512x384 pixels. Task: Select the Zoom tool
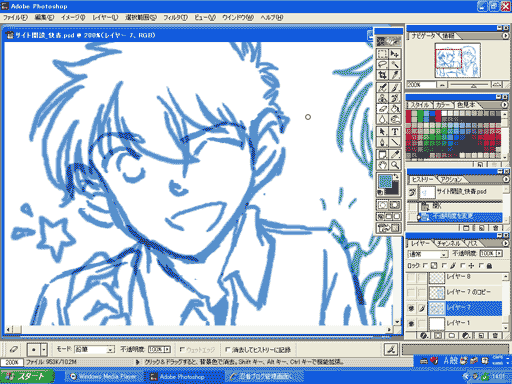coord(395,165)
